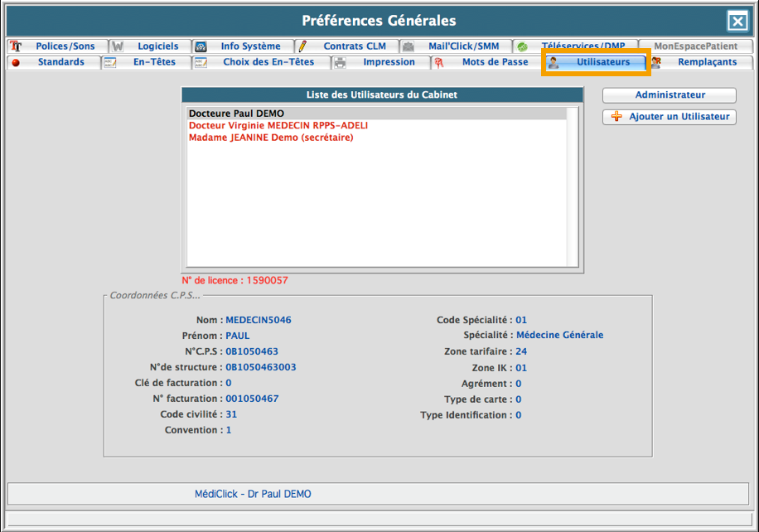Choose Madame JEANINE Demo (secrétaire)
The width and height of the screenshot is (759, 532).
click(x=270, y=138)
